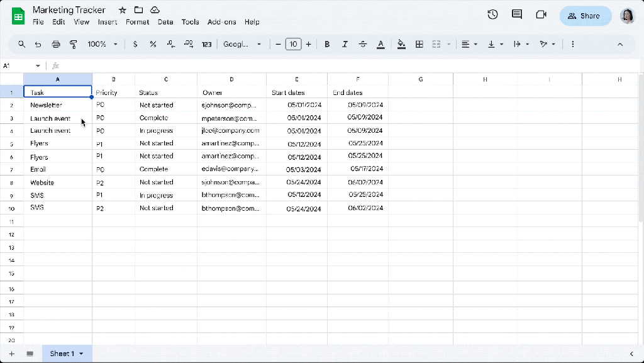Toggle italic formatting

(345, 44)
